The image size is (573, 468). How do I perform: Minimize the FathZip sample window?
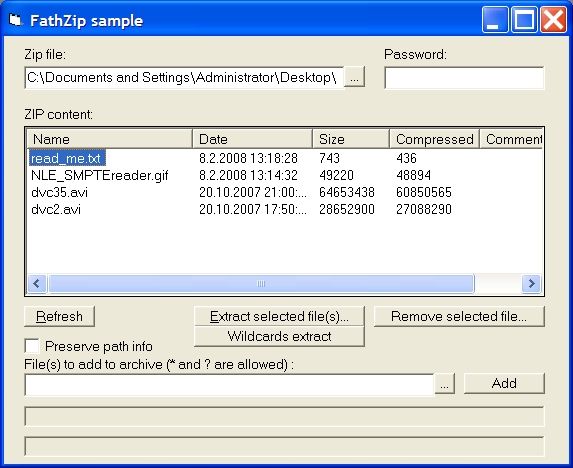tap(494, 20)
